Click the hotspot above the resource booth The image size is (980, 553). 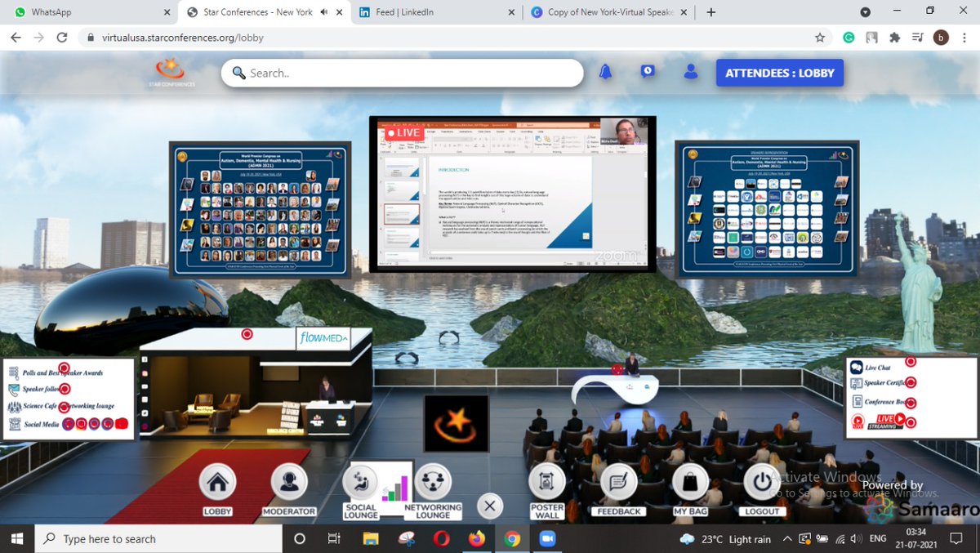(247, 334)
